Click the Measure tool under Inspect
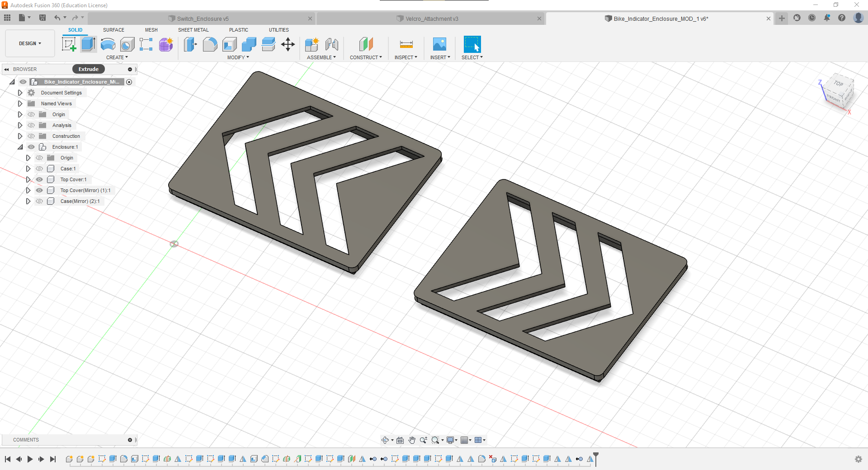Screen dimensions: 868x470 pyautogui.click(x=406, y=44)
